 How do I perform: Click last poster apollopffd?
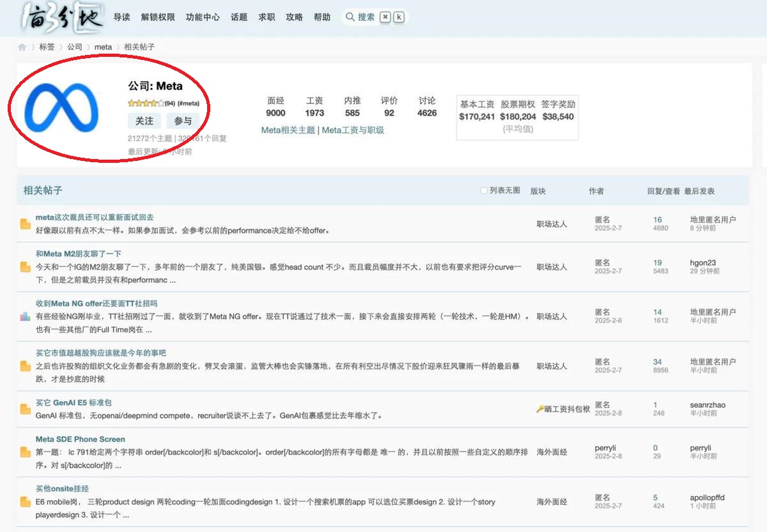click(708, 498)
